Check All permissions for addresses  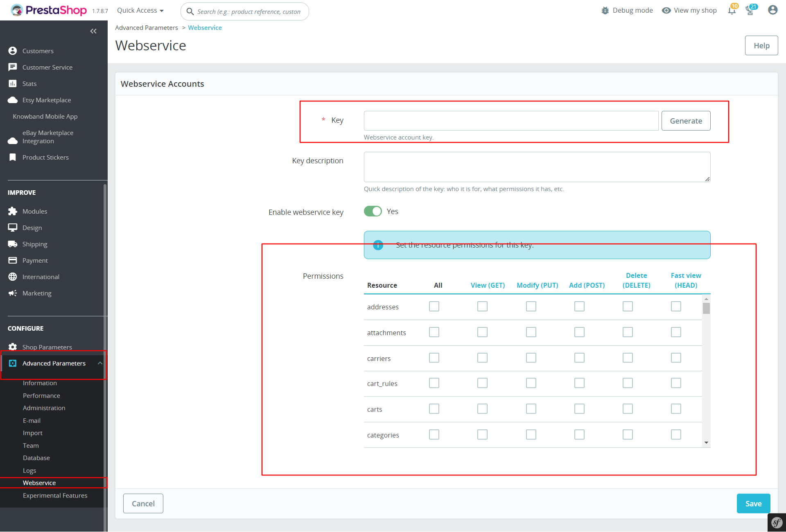click(434, 307)
